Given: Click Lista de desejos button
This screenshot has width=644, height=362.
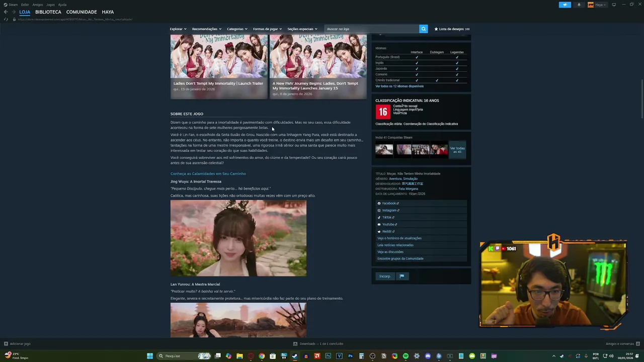Looking at the screenshot, I should [452, 29].
